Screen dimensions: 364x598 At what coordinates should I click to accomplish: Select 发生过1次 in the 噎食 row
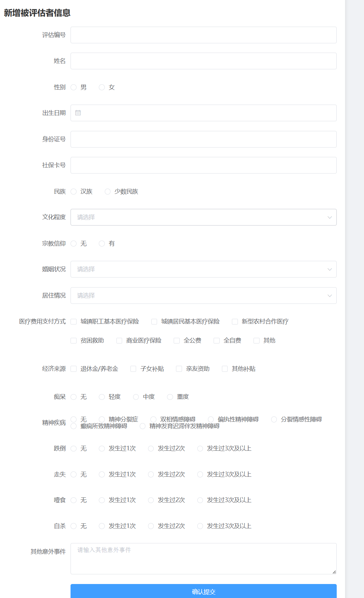click(102, 500)
